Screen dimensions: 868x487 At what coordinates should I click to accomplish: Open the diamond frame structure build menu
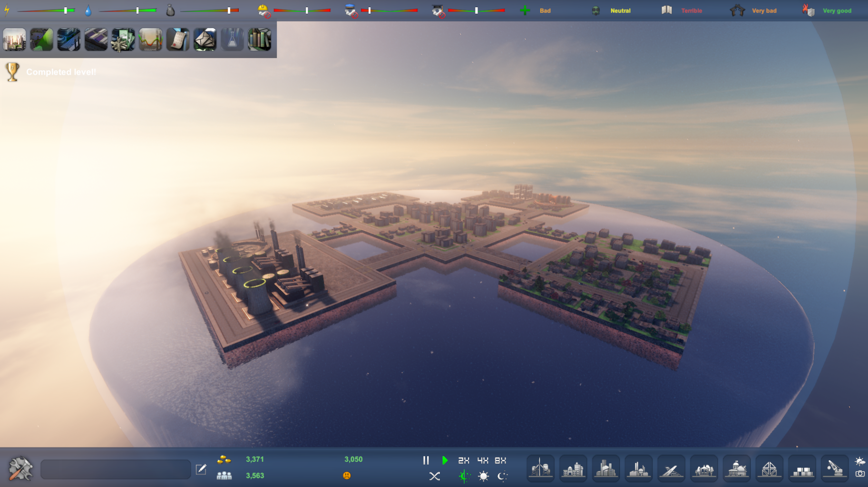[x=769, y=468]
